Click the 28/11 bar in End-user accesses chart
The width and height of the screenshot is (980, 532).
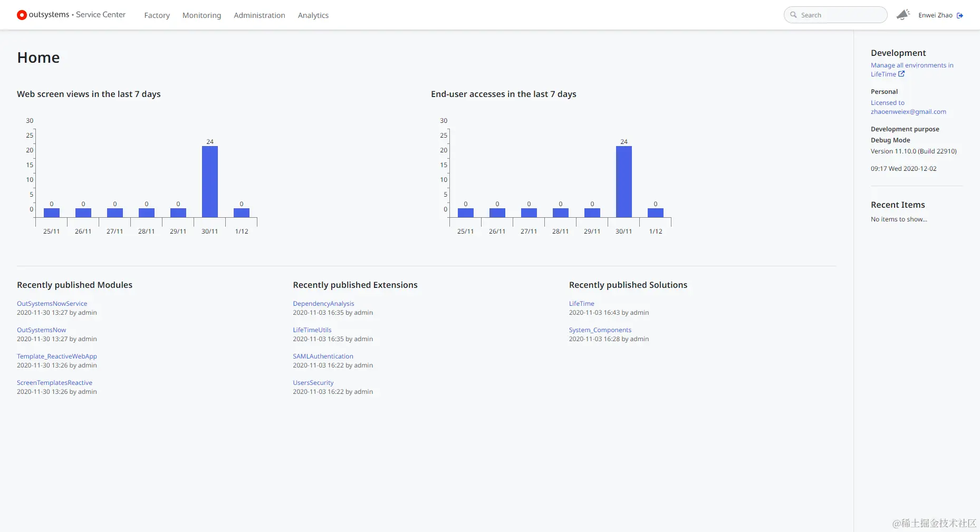tap(561, 212)
